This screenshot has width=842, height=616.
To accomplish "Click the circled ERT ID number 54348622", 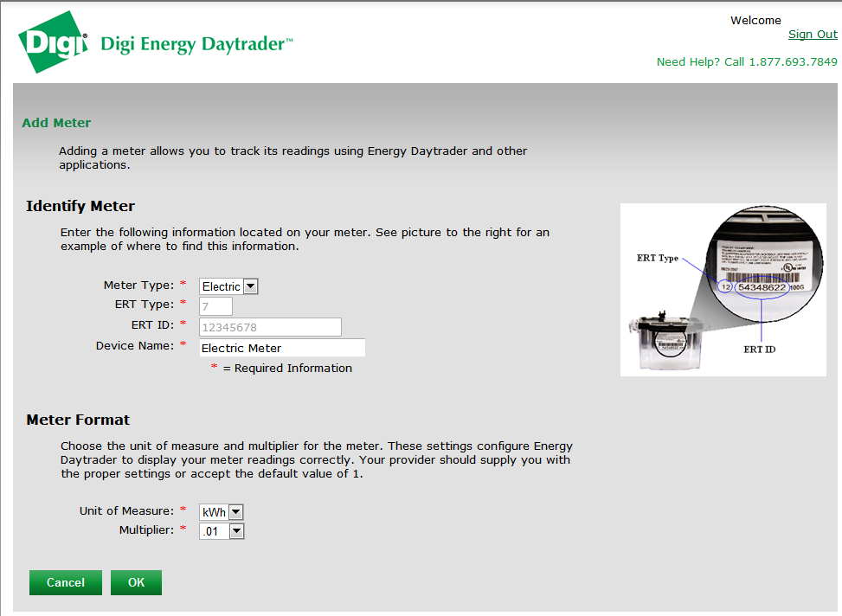I will coord(762,287).
